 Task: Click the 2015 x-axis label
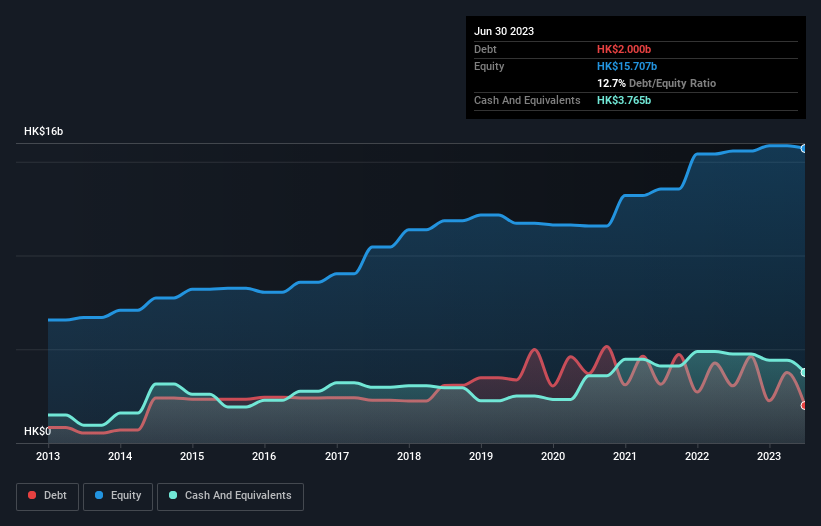point(192,456)
